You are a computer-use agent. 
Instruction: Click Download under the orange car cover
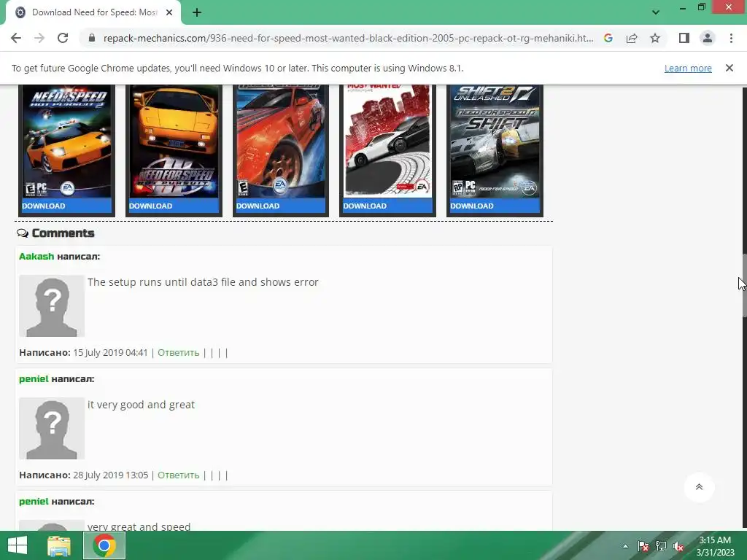(x=258, y=206)
